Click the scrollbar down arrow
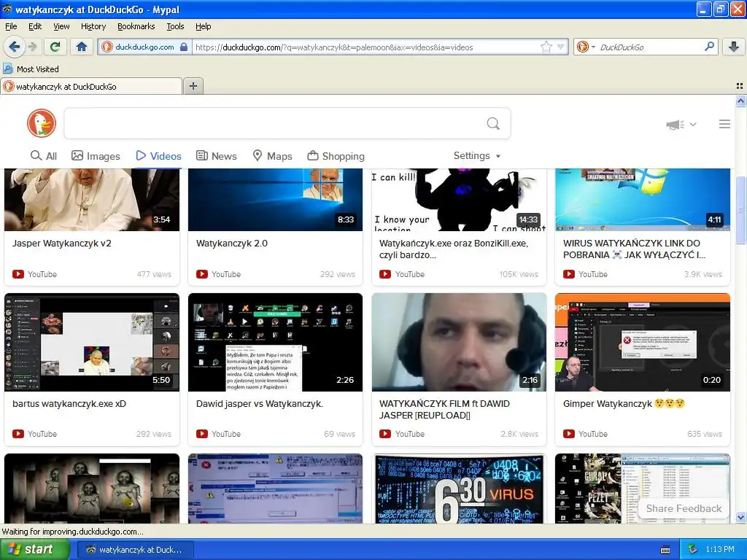The height and width of the screenshot is (560, 747). point(740,517)
